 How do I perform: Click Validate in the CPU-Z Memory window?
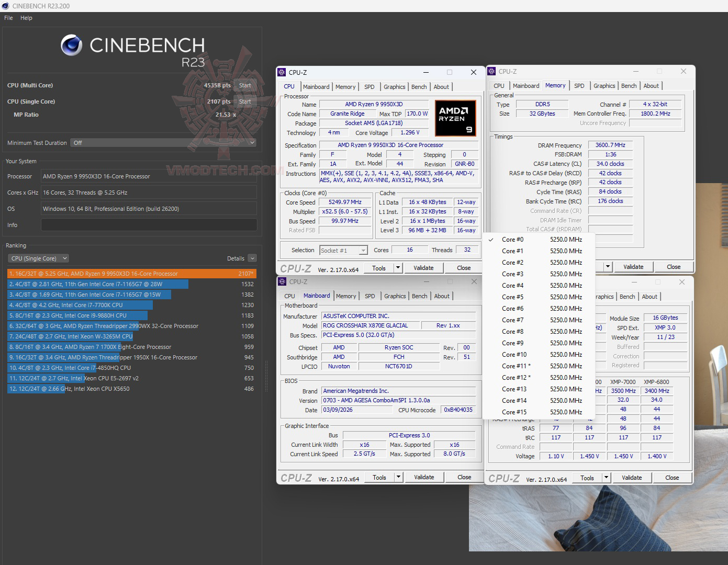(633, 267)
